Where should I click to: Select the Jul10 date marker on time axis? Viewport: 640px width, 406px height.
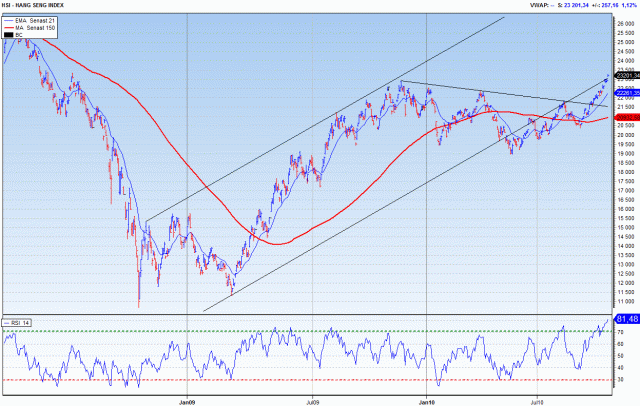[x=537, y=398]
